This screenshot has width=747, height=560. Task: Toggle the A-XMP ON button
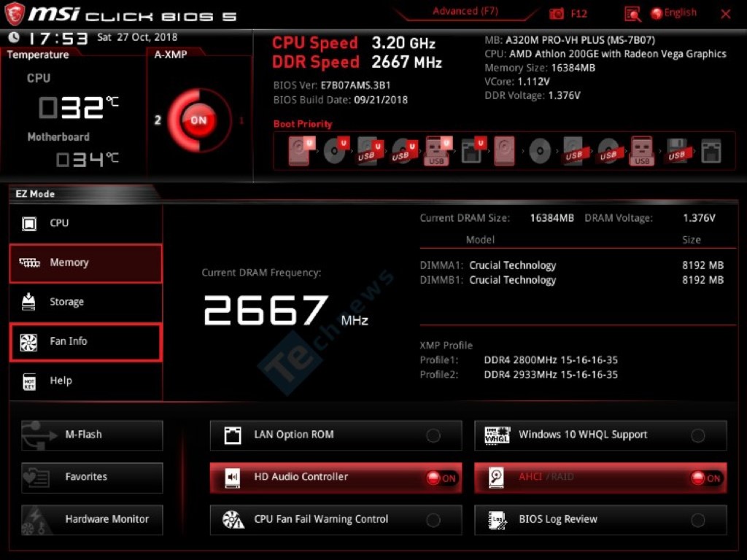point(198,120)
